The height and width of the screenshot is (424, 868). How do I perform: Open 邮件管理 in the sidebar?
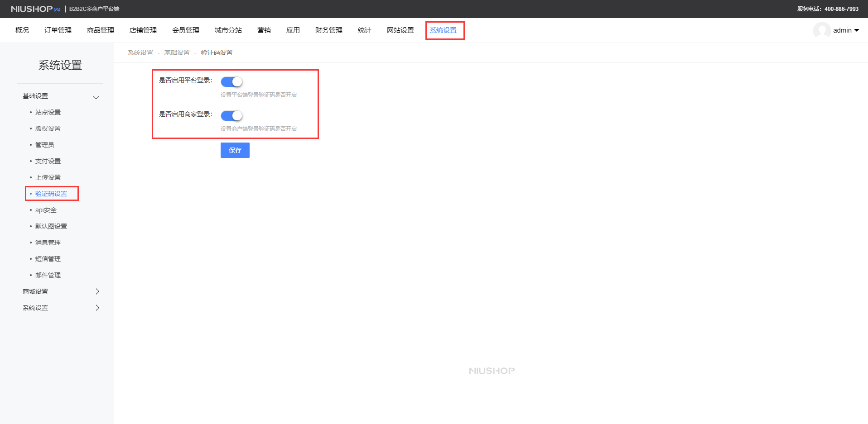pos(48,275)
